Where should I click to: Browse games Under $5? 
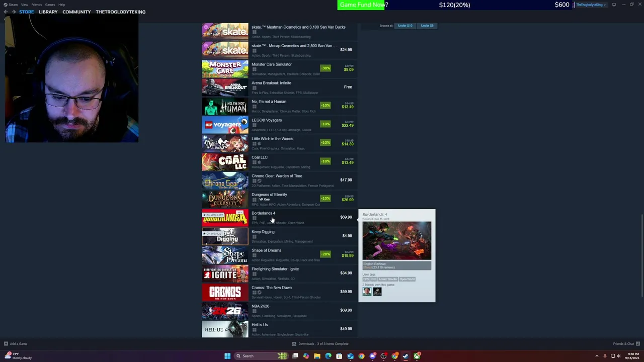(x=427, y=26)
